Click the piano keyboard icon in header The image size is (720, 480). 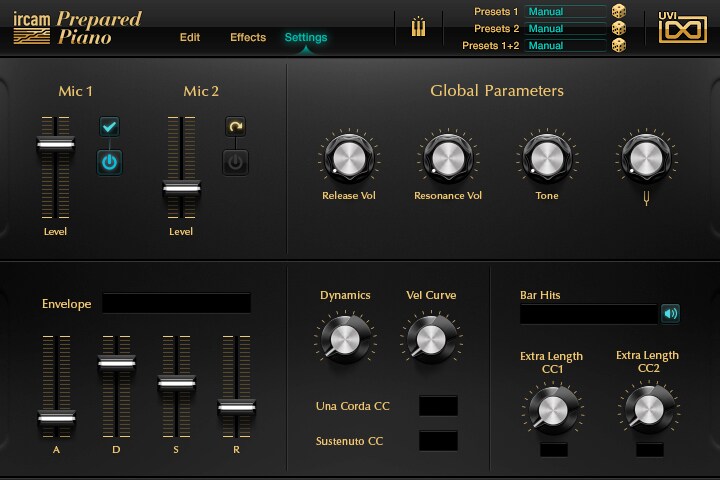(x=418, y=27)
